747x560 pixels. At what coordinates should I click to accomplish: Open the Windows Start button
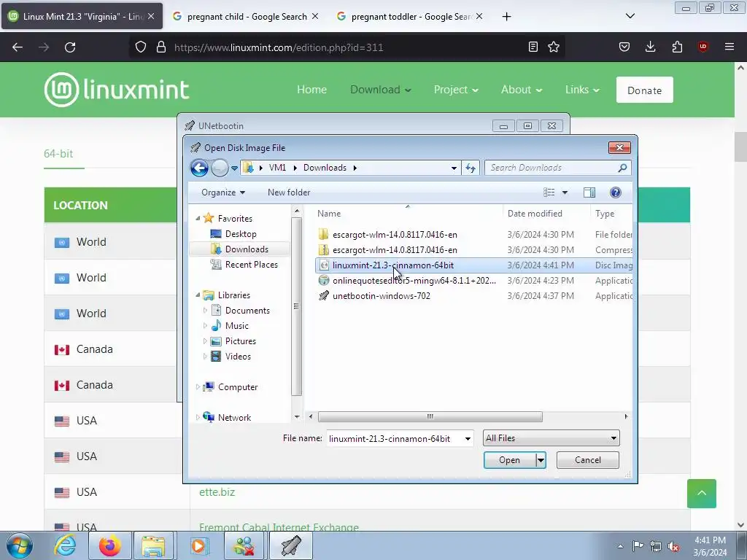tap(19, 545)
